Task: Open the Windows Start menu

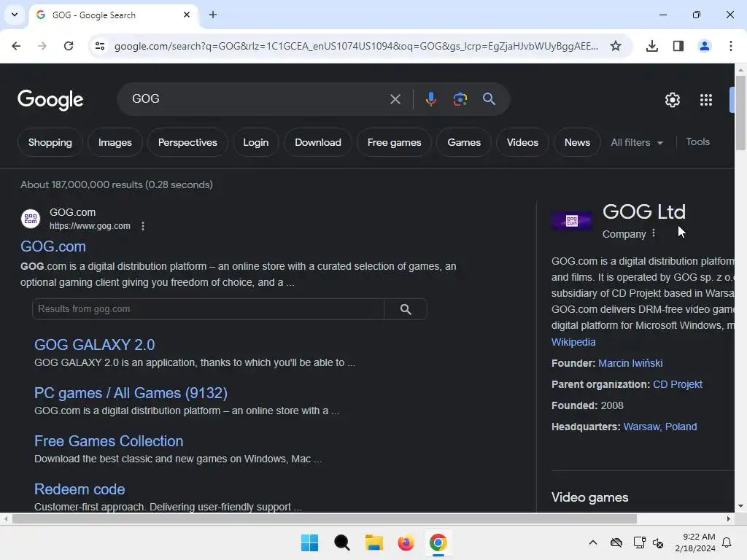Action: (309, 542)
